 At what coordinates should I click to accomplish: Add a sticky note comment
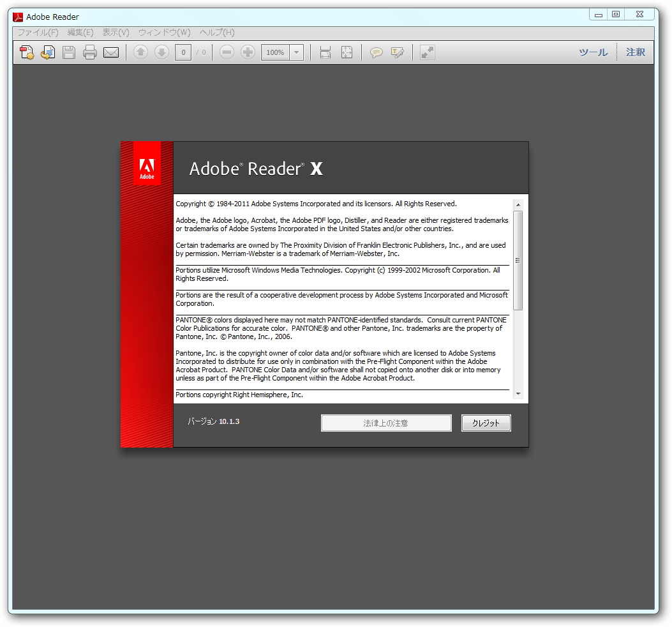(377, 52)
